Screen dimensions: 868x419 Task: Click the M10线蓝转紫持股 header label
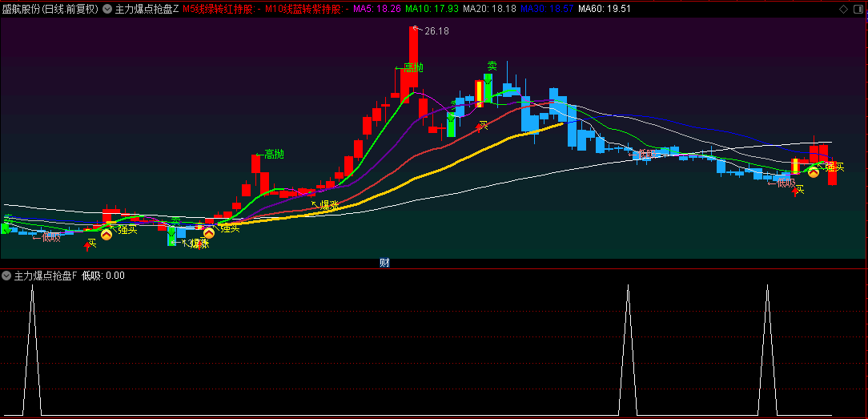click(307, 9)
